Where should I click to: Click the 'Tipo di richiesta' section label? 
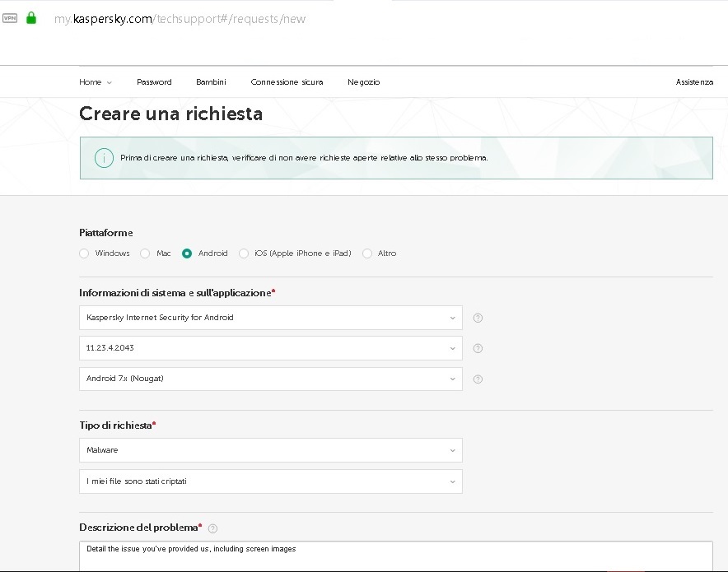click(x=115, y=426)
